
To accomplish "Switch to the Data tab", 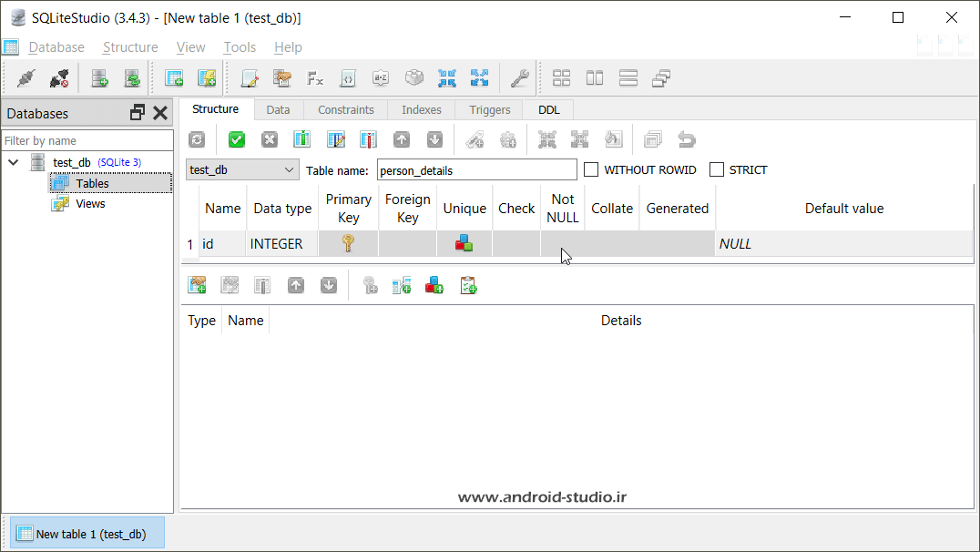I will (x=278, y=110).
